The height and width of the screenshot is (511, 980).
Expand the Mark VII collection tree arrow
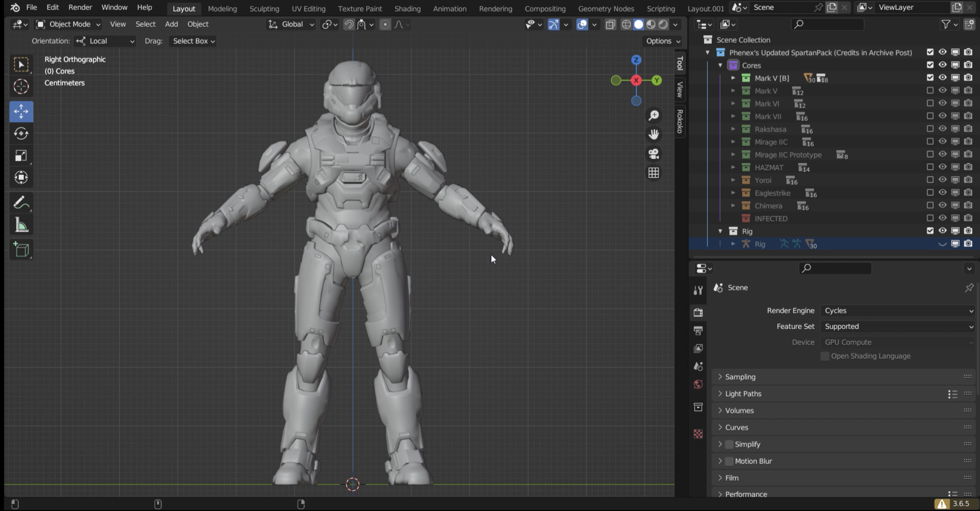pyautogui.click(x=733, y=116)
